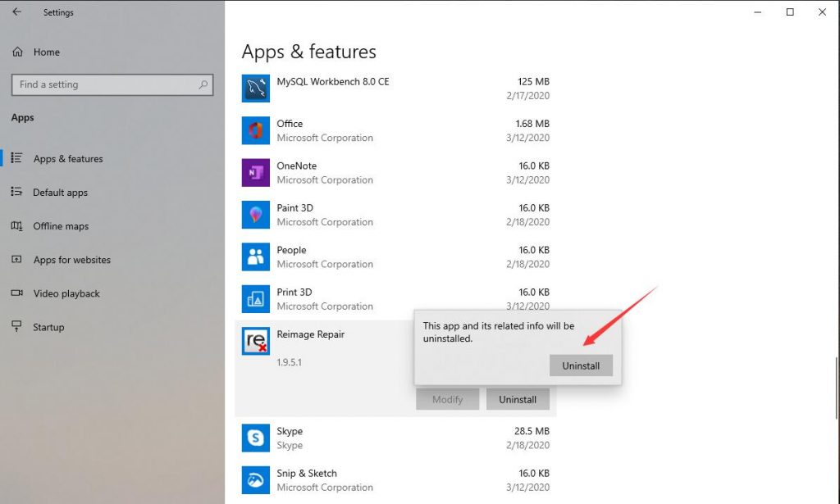Close the Settings window
Screen dimensions: 840x504
[822, 11]
